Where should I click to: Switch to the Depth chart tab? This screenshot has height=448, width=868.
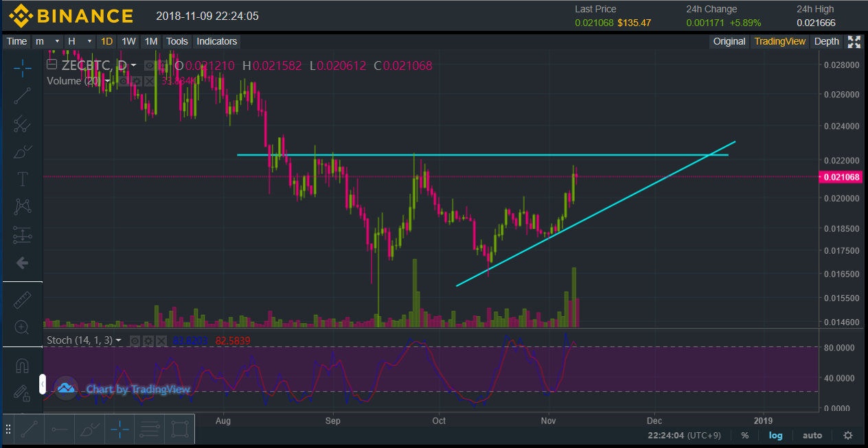826,41
